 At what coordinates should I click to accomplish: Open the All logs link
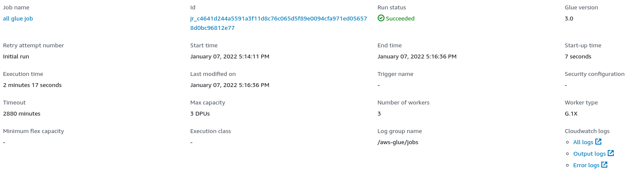583,142
